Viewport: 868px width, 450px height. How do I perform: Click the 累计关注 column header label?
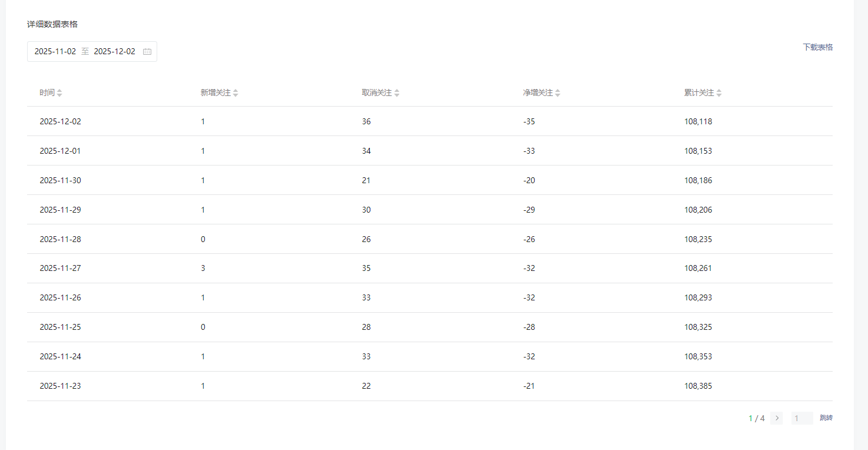click(699, 93)
